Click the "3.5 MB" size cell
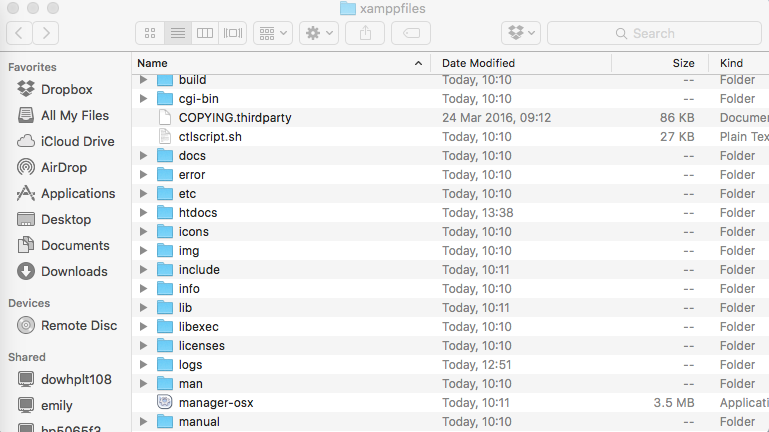This screenshot has height=432, width=769. click(x=674, y=403)
